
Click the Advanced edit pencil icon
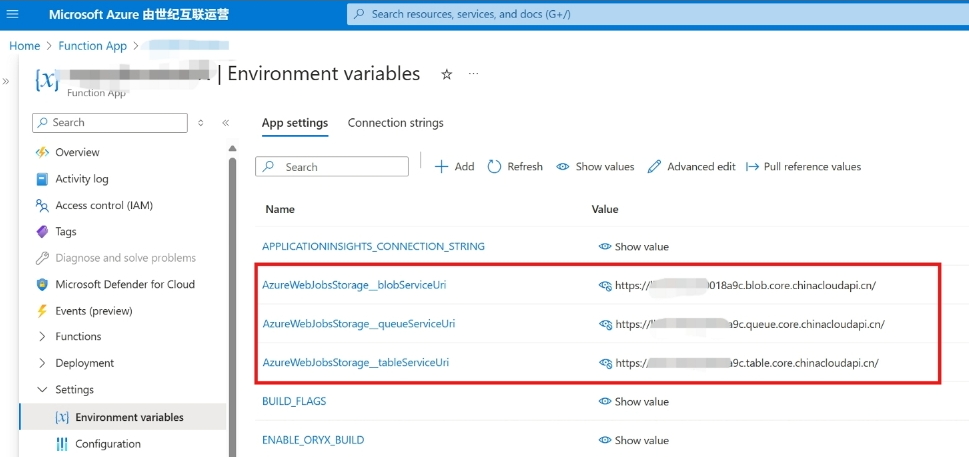[655, 167]
